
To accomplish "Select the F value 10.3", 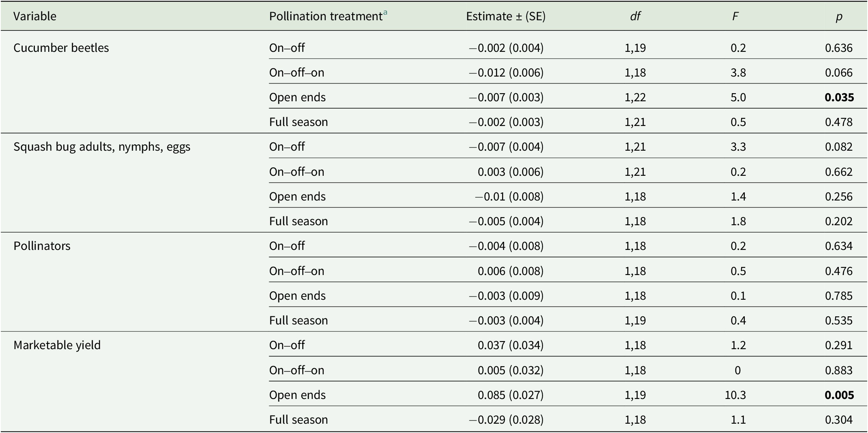I will click(x=735, y=395).
